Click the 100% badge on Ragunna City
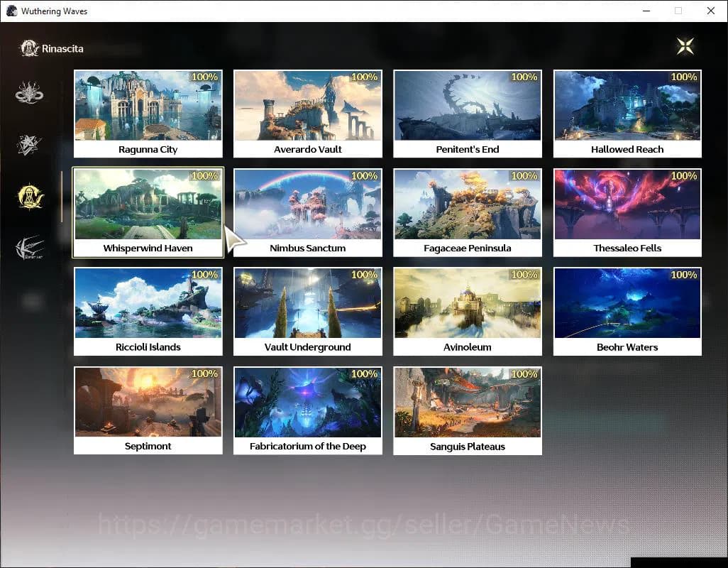Image resolution: width=728 pixels, height=568 pixels. click(x=204, y=77)
